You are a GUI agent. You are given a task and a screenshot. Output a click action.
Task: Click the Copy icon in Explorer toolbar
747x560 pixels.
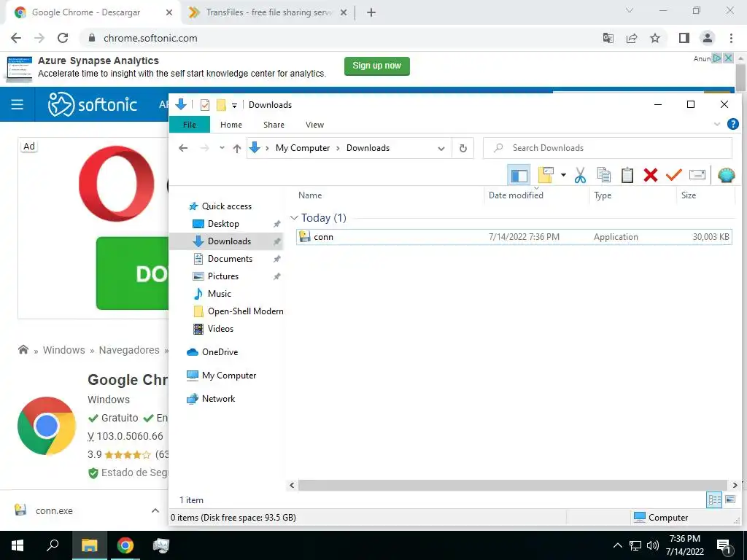pyautogui.click(x=603, y=175)
